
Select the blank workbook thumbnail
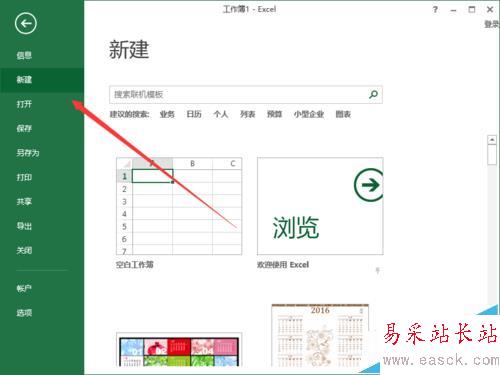179,206
